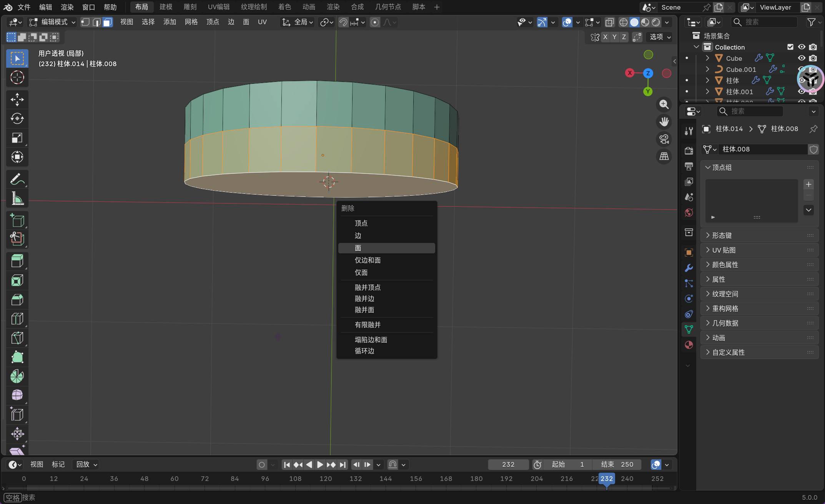825x504 pixels.
Task: Click the current frame 232 timeline marker
Action: tap(606, 479)
